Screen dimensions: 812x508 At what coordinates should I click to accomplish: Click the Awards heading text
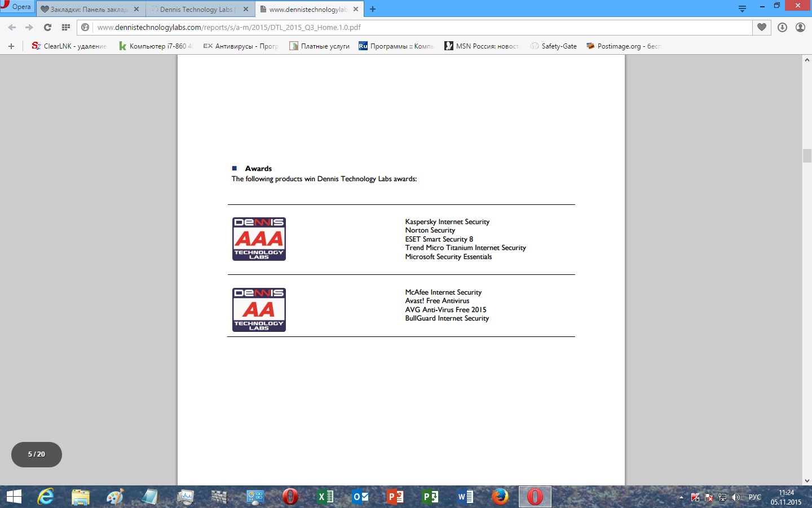click(258, 168)
